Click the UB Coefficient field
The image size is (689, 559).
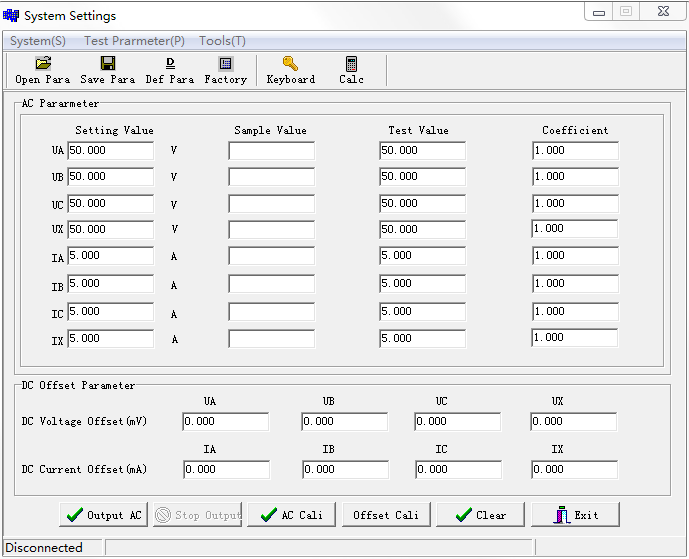[x=575, y=177]
